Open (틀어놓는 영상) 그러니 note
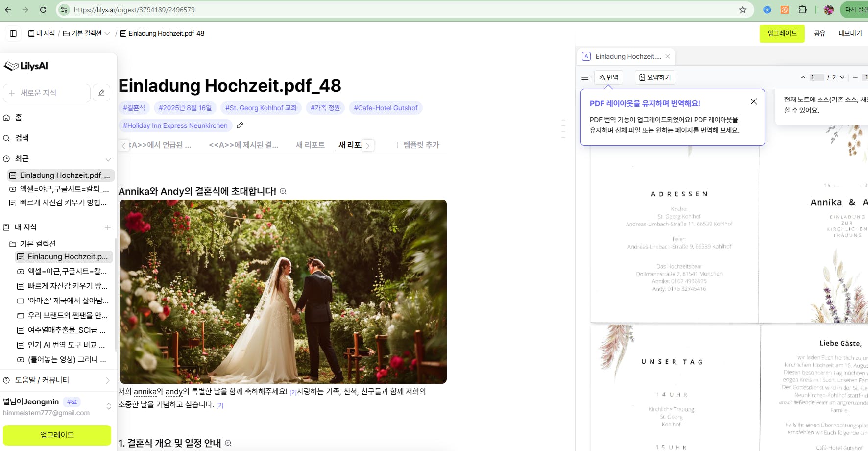 [x=64, y=359]
